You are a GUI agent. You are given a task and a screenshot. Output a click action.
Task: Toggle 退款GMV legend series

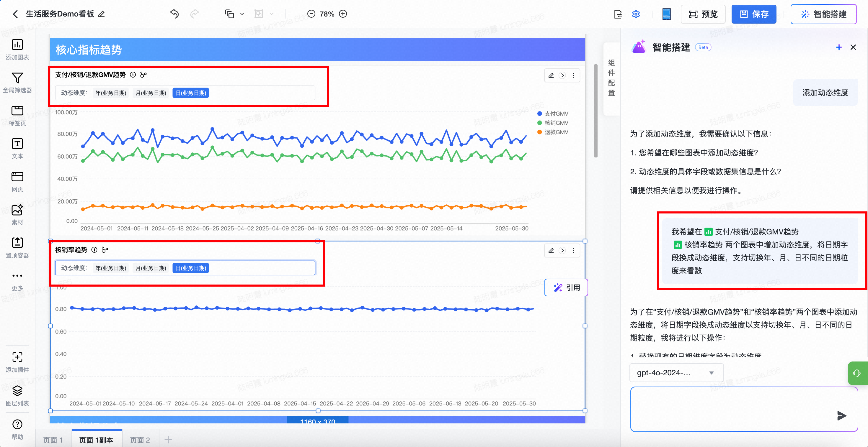(x=556, y=132)
